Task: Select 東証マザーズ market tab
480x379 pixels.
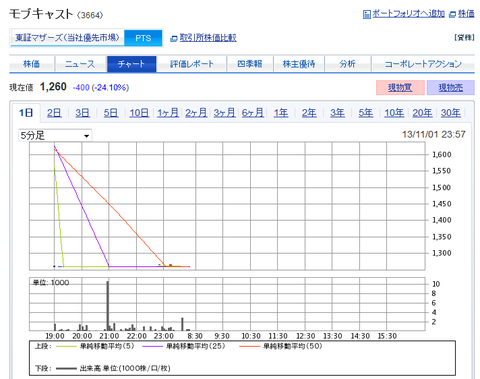Action: [67, 38]
